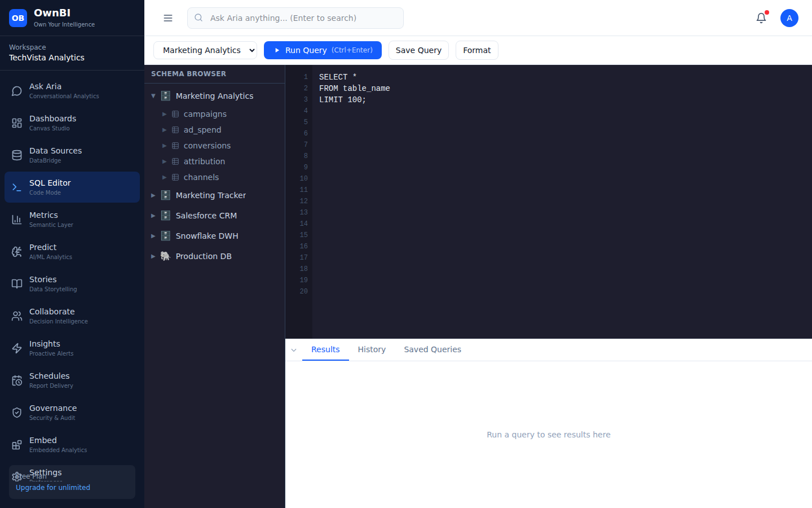
Task: Expand the ad_spend table arrow
Action: tap(165, 130)
